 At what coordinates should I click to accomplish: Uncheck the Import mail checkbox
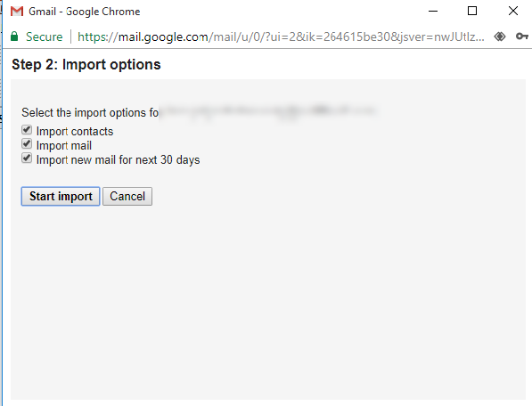pos(27,144)
